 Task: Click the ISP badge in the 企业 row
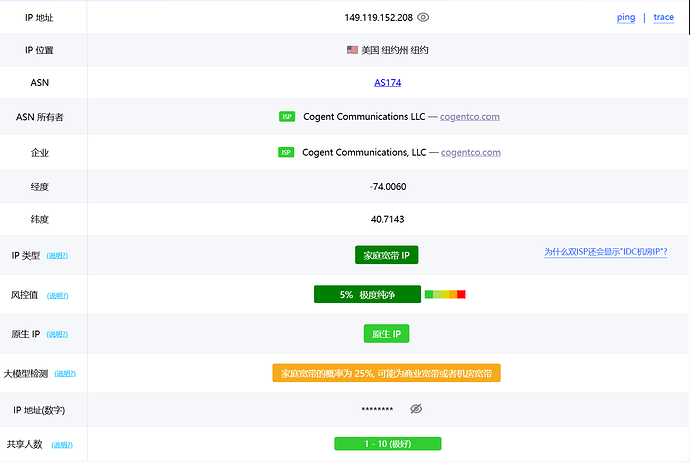point(286,152)
